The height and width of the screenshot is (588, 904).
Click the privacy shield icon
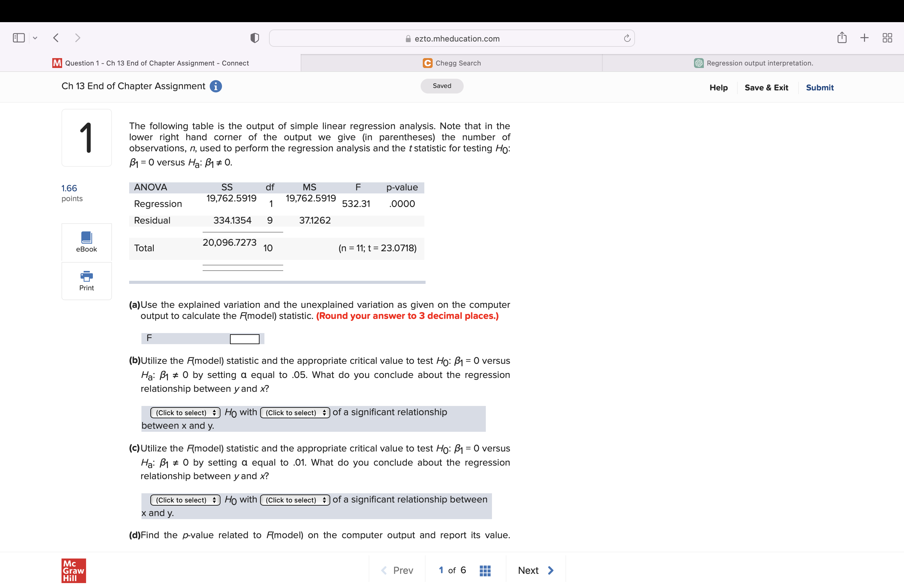pyautogui.click(x=255, y=38)
